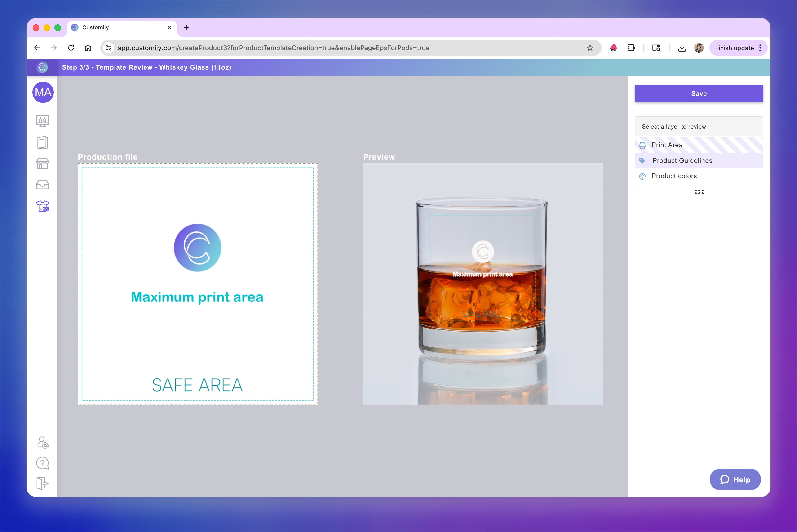Image resolution: width=797 pixels, height=532 pixels.
Task: Open a new browser tab
Action: click(186, 27)
